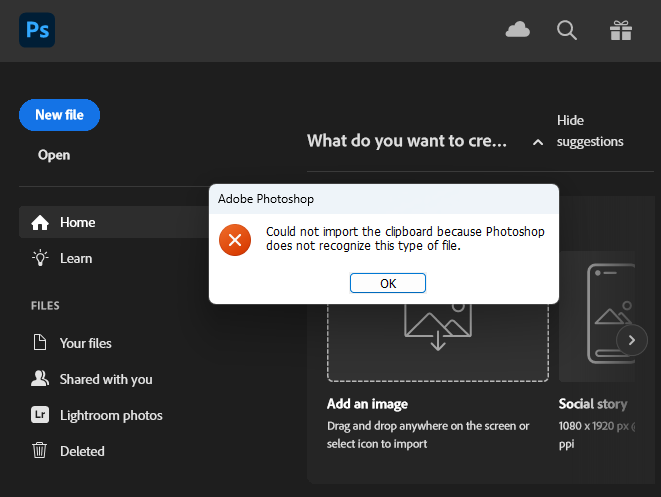Open Deleted files section
The height and width of the screenshot is (497, 661).
point(82,451)
